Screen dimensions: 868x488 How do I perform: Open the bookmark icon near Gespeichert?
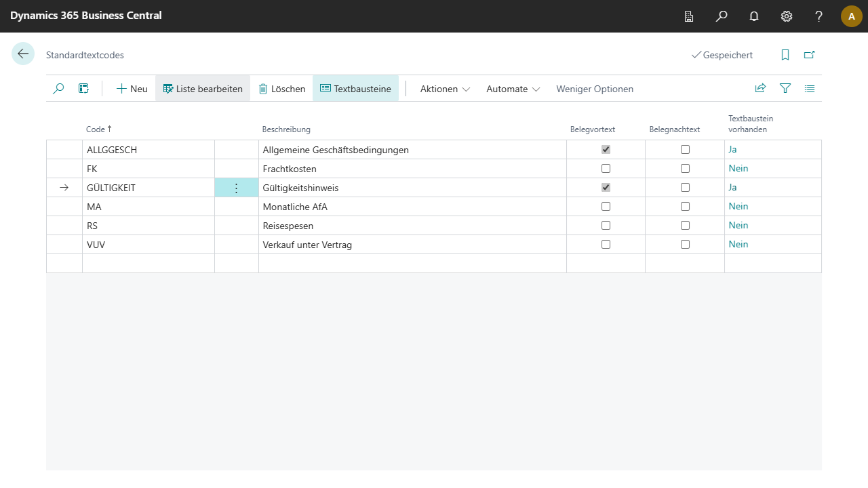tap(785, 55)
